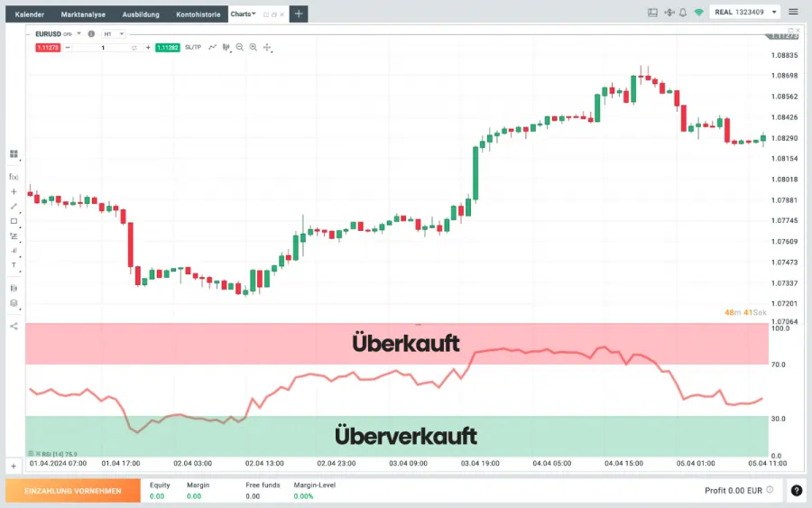Click the Equity value
Viewport: 812px width, 508px height.
157,496
